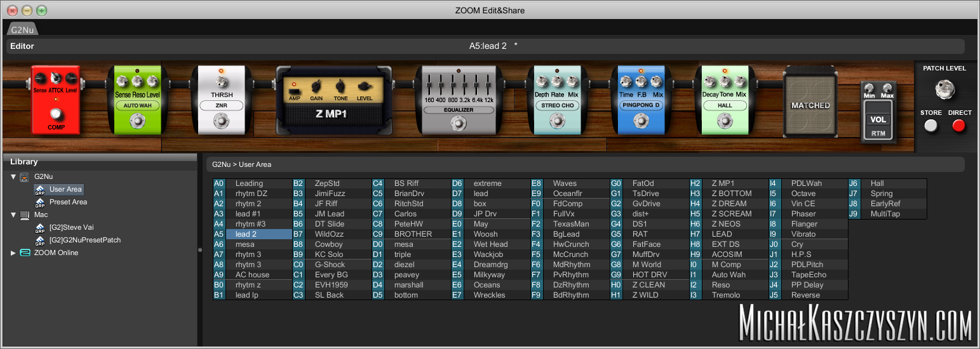This screenshot has width=980, height=349.
Task: Select the STREO CHO chorus pedal
Action: [557, 100]
